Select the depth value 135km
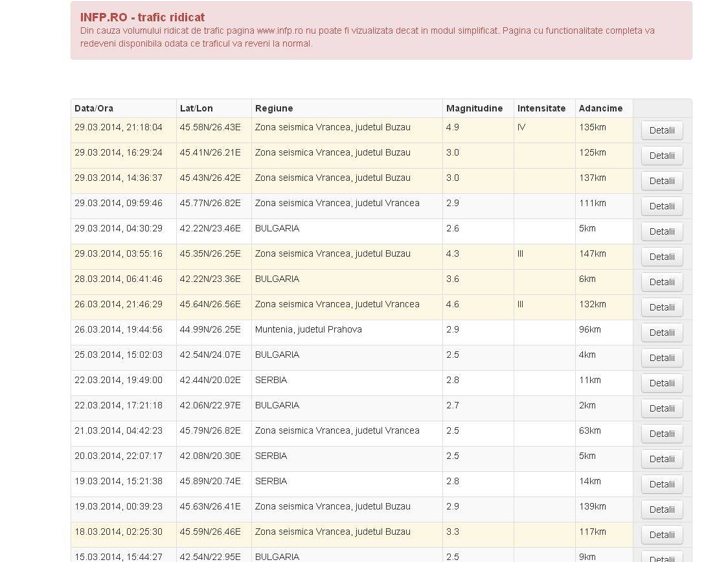The image size is (728, 562). click(593, 127)
